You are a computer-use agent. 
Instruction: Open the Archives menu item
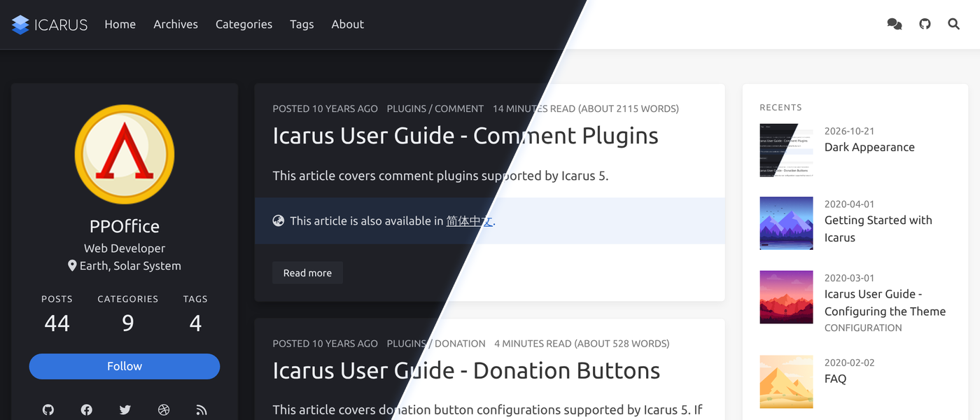point(176,24)
